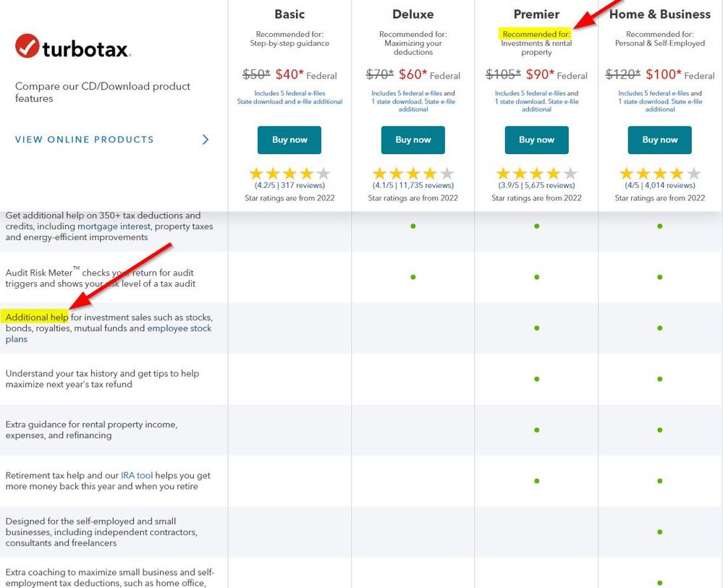This screenshot has width=723, height=588.
Task: Click the chevron arrow beside View Online Products
Action: click(x=206, y=140)
